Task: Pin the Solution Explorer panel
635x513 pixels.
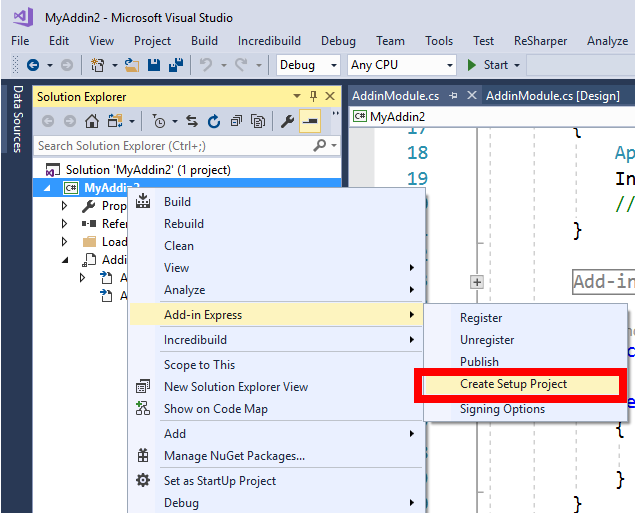Action: pyautogui.click(x=313, y=96)
